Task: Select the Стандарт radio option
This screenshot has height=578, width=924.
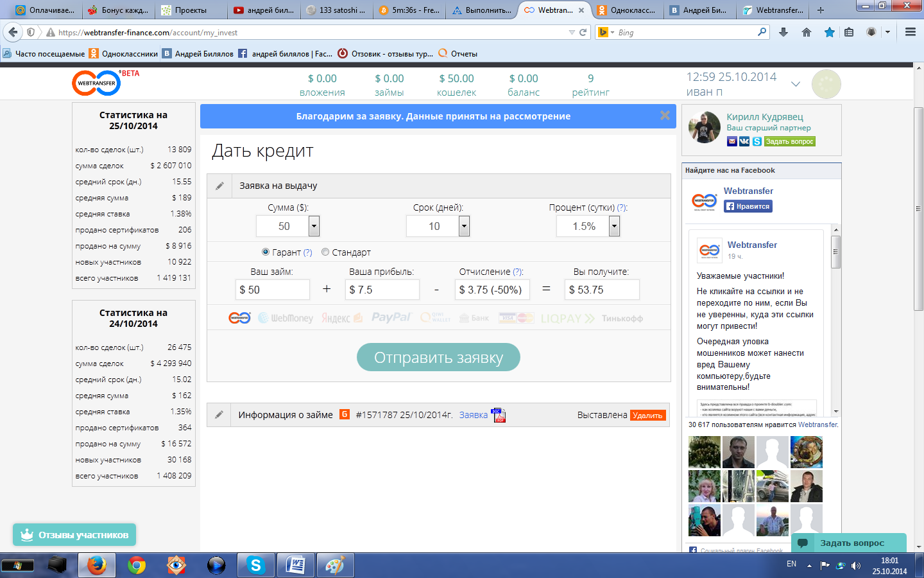Action: point(325,252)
